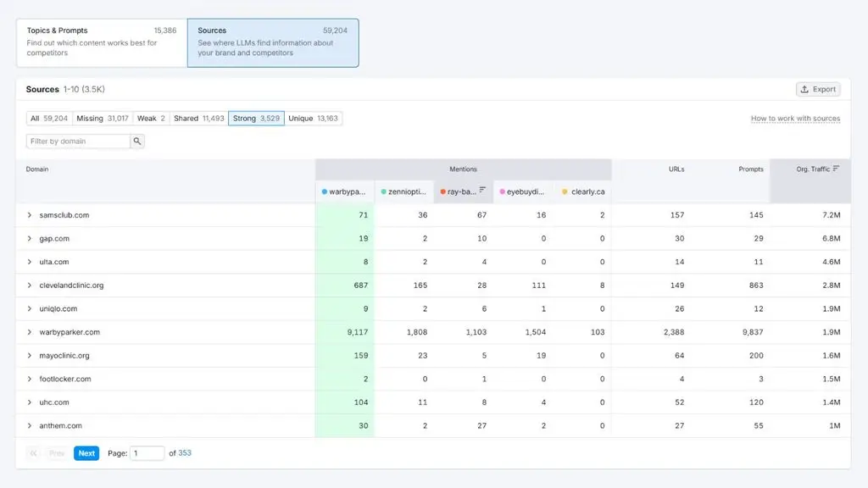The width and height of the screenshot is (868, 488).
Task: Click the first-page double arrow icon
Action: [x=34, y=453]
